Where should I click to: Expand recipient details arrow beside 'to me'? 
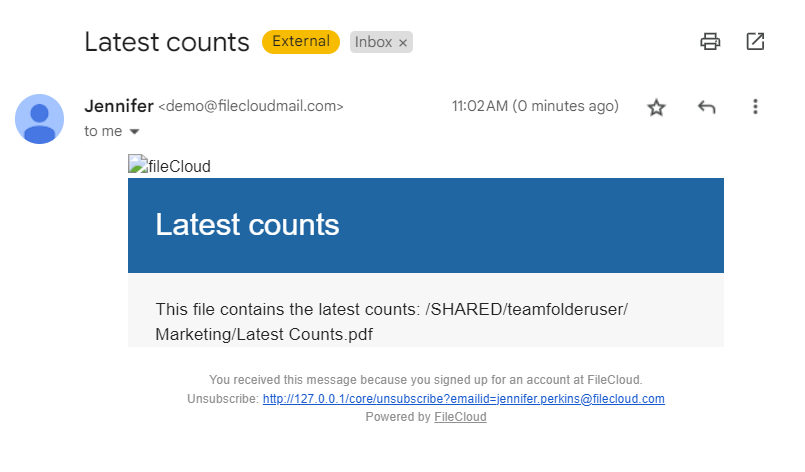134,131
